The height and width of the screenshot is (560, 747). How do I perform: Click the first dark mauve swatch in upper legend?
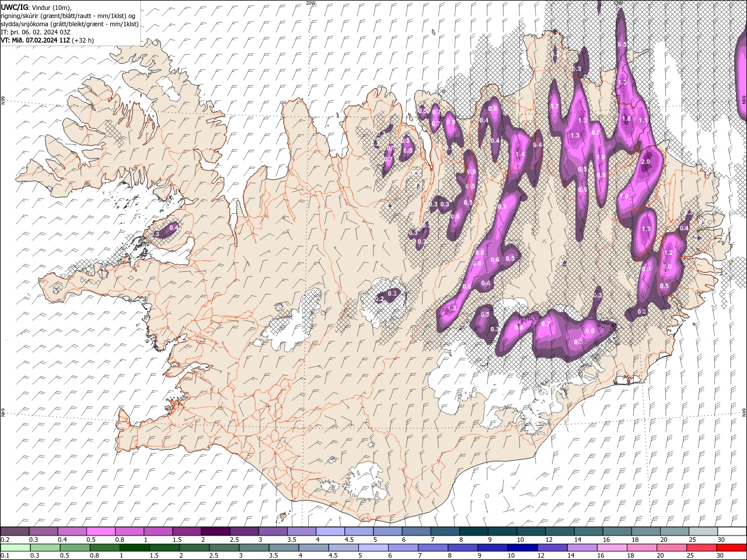tap(15, 531)
